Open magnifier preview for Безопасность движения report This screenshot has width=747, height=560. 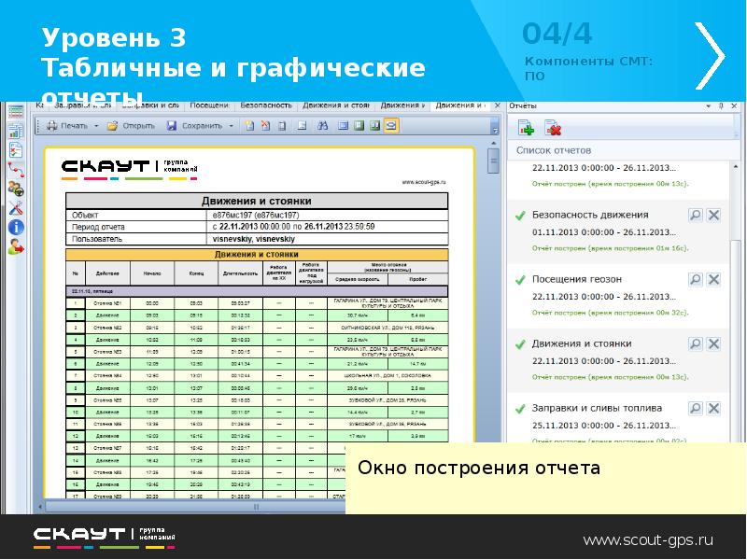(695, 216)
